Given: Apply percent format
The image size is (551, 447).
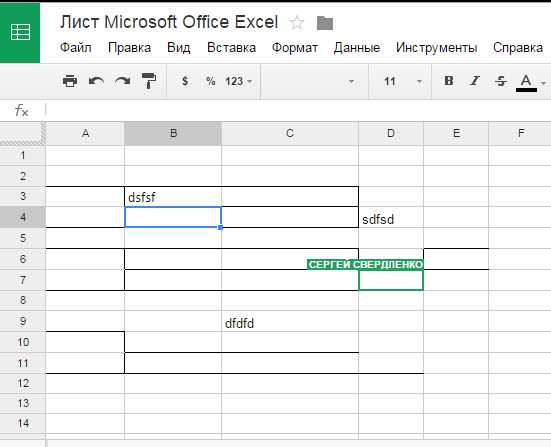Looking at the screenshot, I should point(210,81).
